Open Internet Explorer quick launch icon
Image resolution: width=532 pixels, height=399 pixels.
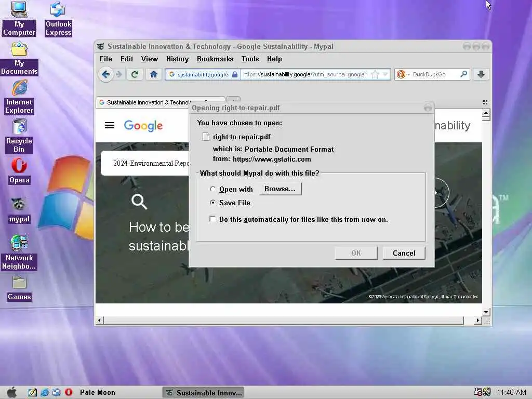click(45, 392)
